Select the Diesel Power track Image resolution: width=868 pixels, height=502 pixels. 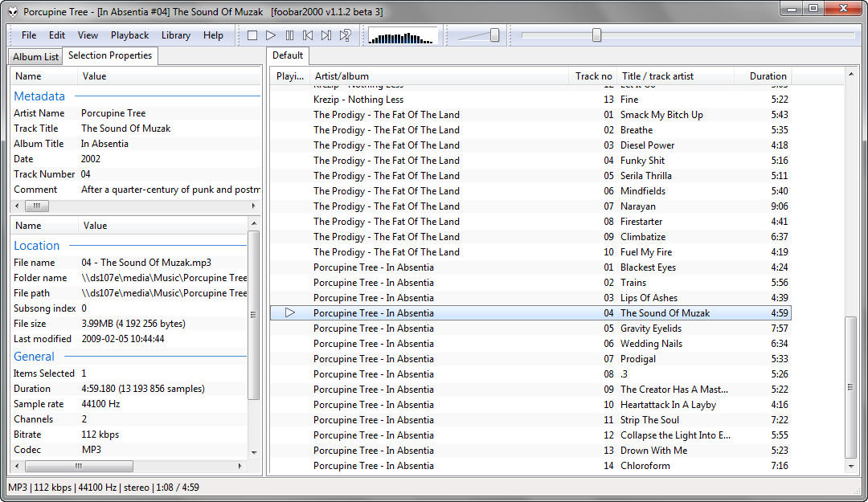pyautogui.click(x=530, y=145)
